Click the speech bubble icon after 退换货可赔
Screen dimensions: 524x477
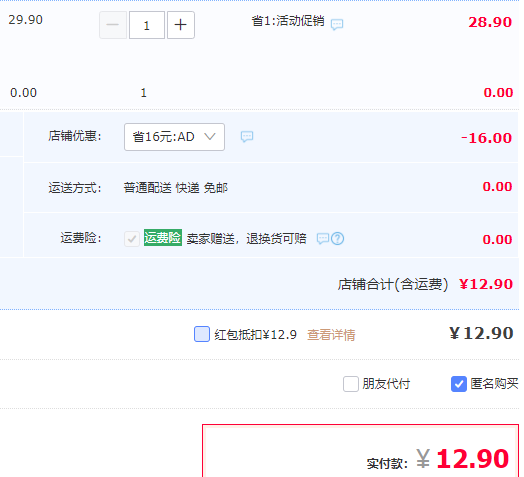point(322,239)
